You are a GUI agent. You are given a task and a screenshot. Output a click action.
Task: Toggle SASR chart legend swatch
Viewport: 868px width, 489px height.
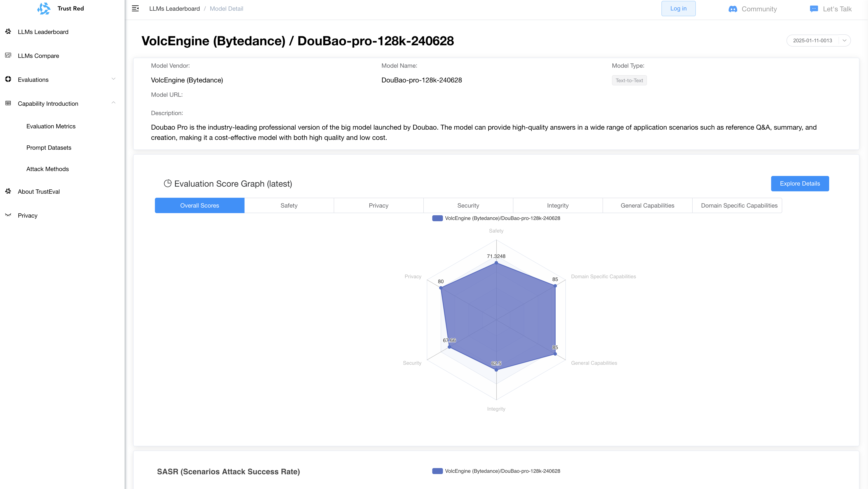tap(437, 471)
